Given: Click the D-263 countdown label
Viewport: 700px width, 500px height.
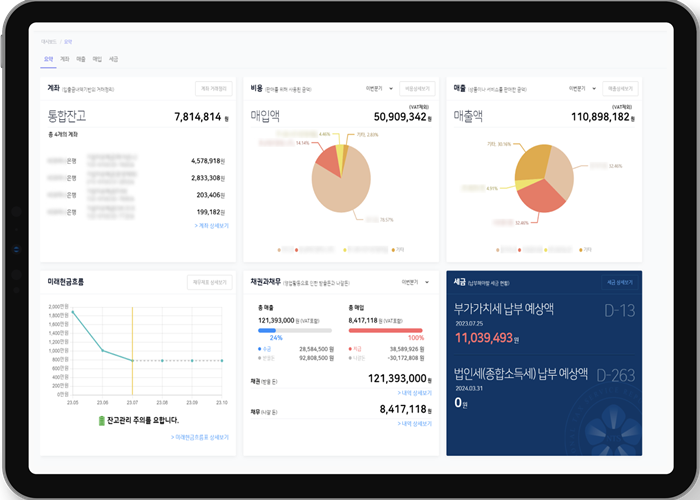Looking at the screenshot, I should tap(616, 375).
